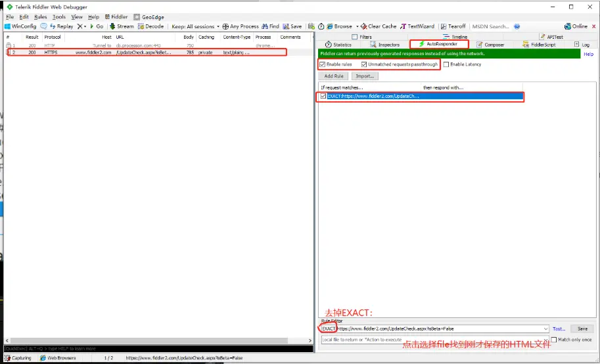
Task: Open the TextWizard tool
Action: point(417,26)
